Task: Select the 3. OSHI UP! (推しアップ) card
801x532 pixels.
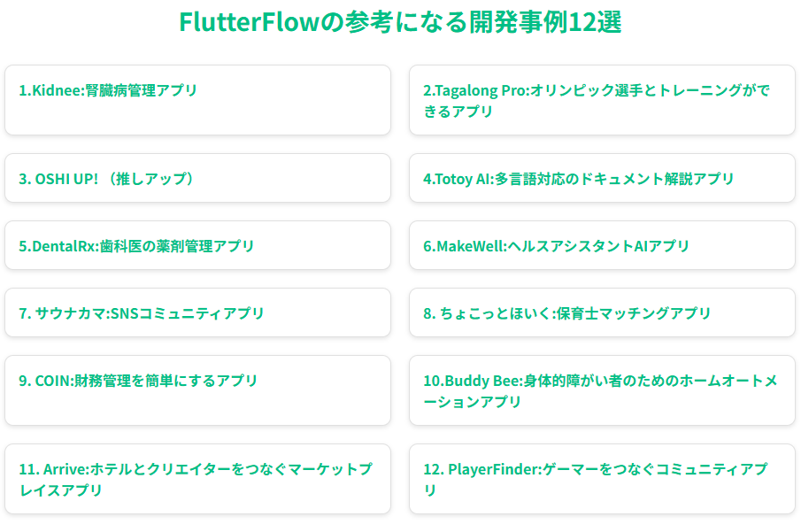Action: (x=197, y=178)
